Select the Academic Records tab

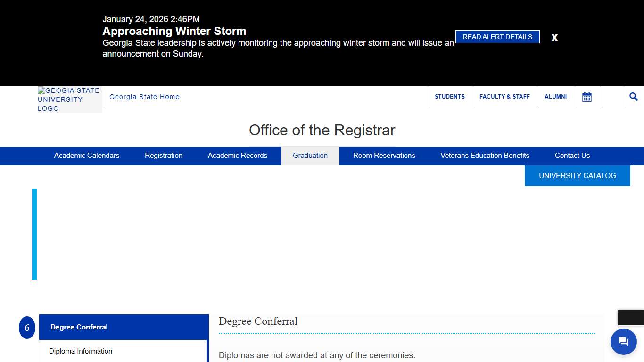[237, 156]
